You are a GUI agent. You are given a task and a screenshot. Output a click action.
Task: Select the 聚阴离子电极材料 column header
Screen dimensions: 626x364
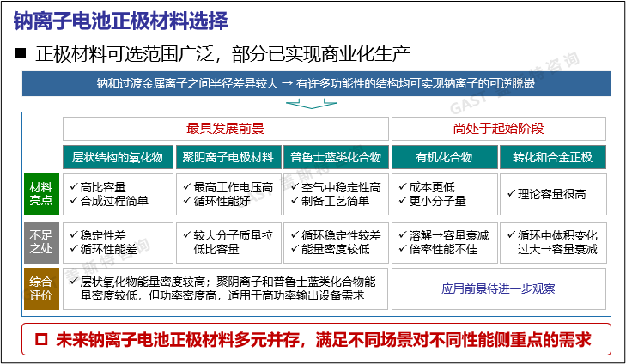(x=228, y=157)
